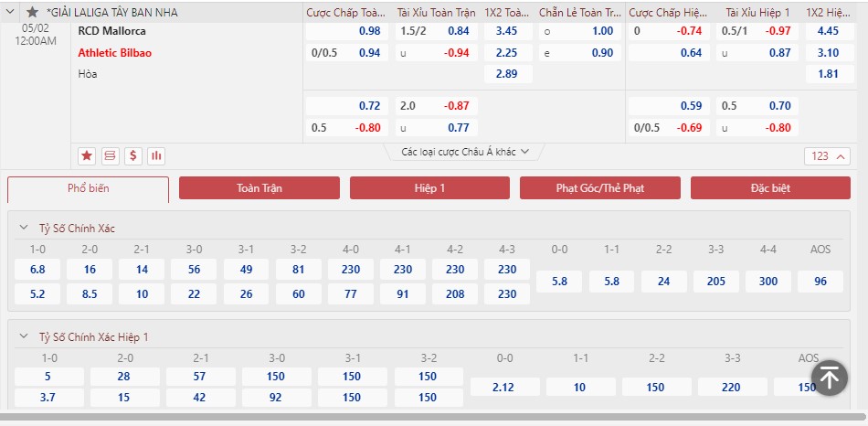The image size is (868, 426).
Task: Open the Hiệp 1 tab
Action: tap(429, 188)
